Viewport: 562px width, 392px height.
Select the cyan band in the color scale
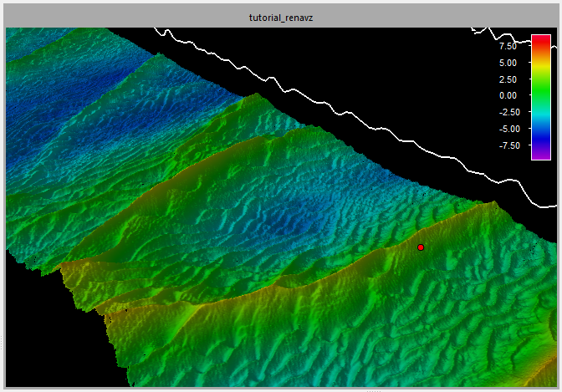tap(540, 115)
